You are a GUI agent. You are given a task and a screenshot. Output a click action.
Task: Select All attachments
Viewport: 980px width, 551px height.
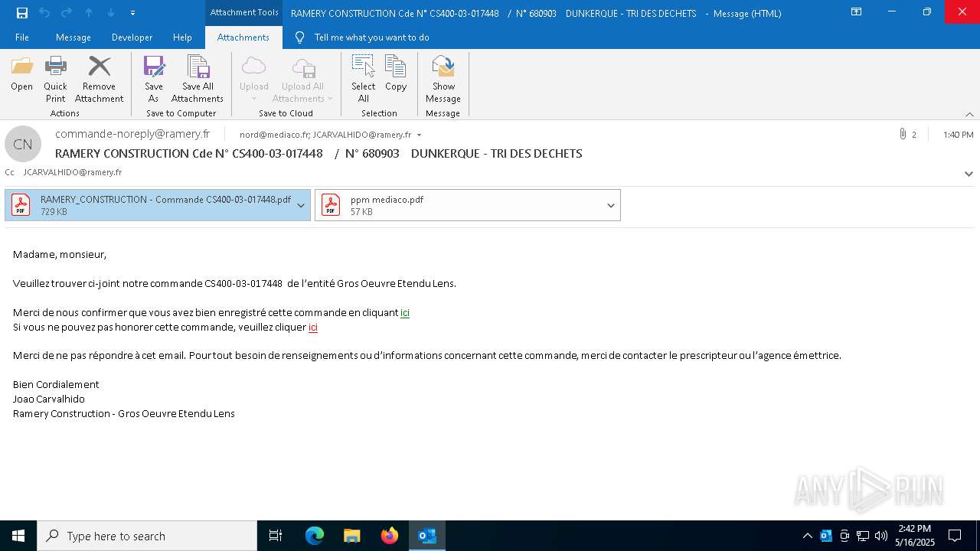coord(364,79)
